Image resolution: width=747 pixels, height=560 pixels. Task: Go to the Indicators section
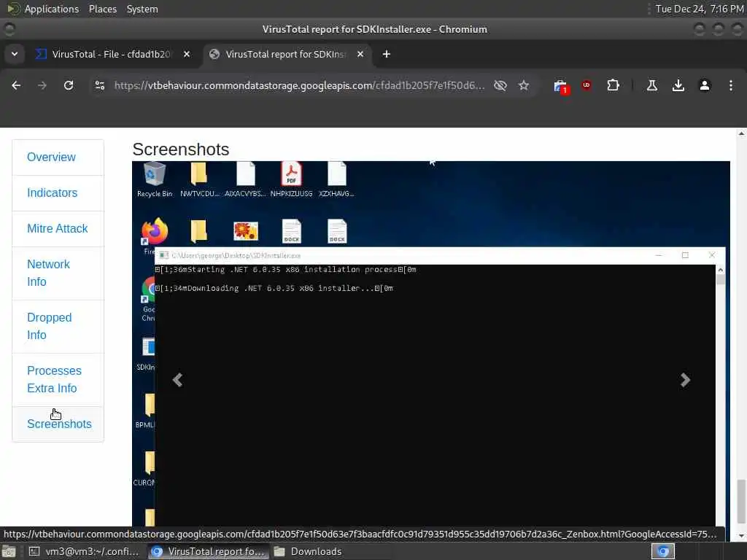pyautogui.click(x=52, y=192)
